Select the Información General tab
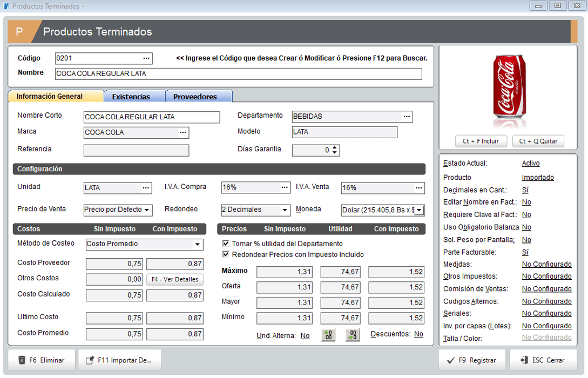Image resolution: width=588 pixels, height=378 pixels. click(x=56, y=96)
